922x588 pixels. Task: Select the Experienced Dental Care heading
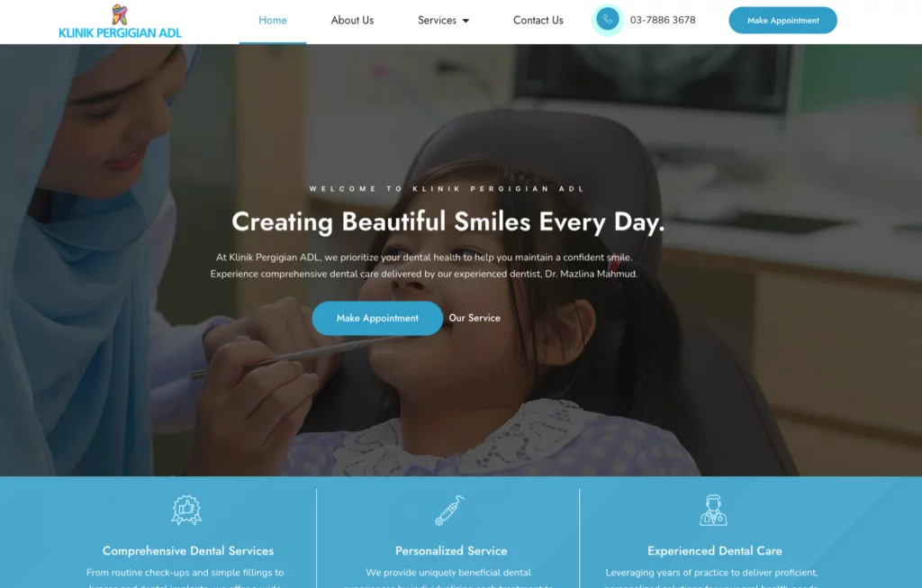(x=714, y=551)
